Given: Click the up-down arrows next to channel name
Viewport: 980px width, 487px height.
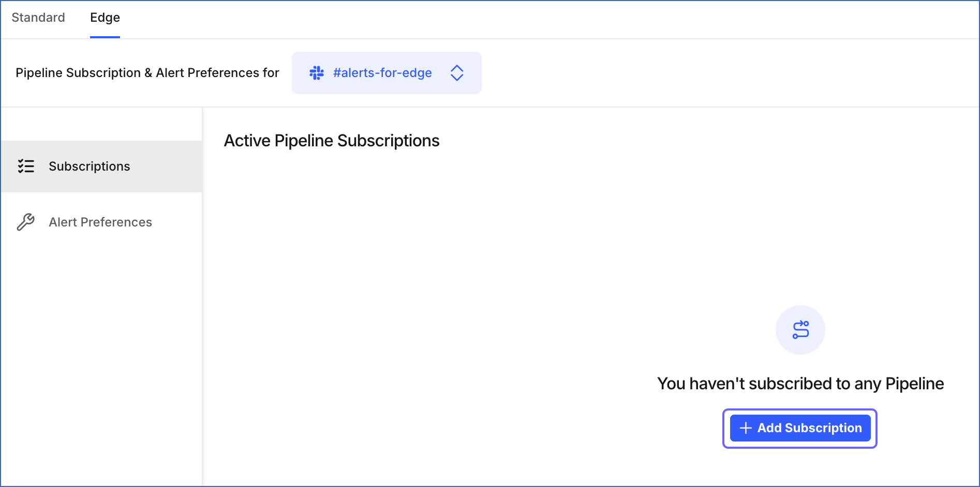Looking at the screenshot, I should (x=457, y=73).
